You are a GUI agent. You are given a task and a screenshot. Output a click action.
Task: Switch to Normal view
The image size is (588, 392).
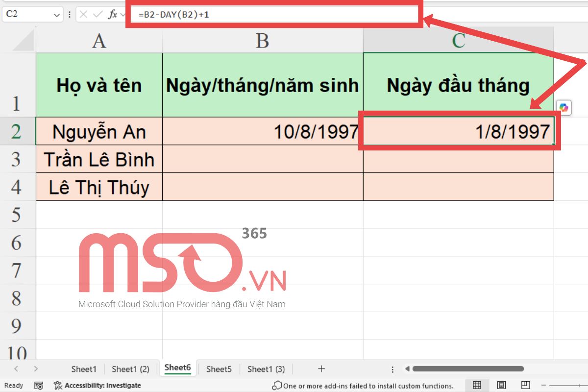(x=476, y=386)
